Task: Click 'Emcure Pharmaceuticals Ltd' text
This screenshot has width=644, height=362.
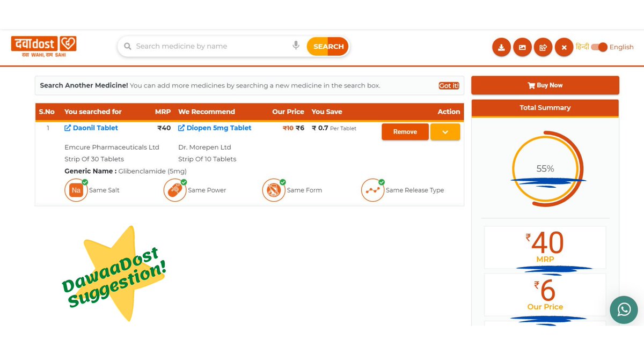Action: tap(112, 147)
